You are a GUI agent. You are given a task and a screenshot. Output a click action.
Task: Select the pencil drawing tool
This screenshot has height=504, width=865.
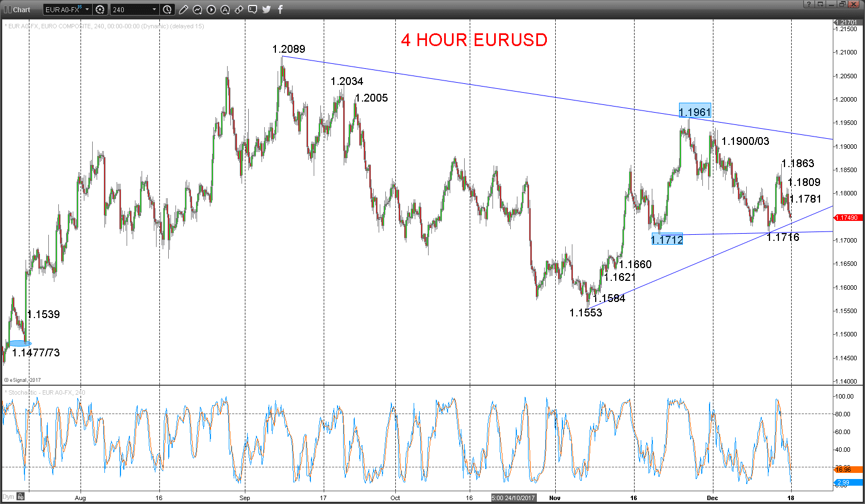(183, 9)
